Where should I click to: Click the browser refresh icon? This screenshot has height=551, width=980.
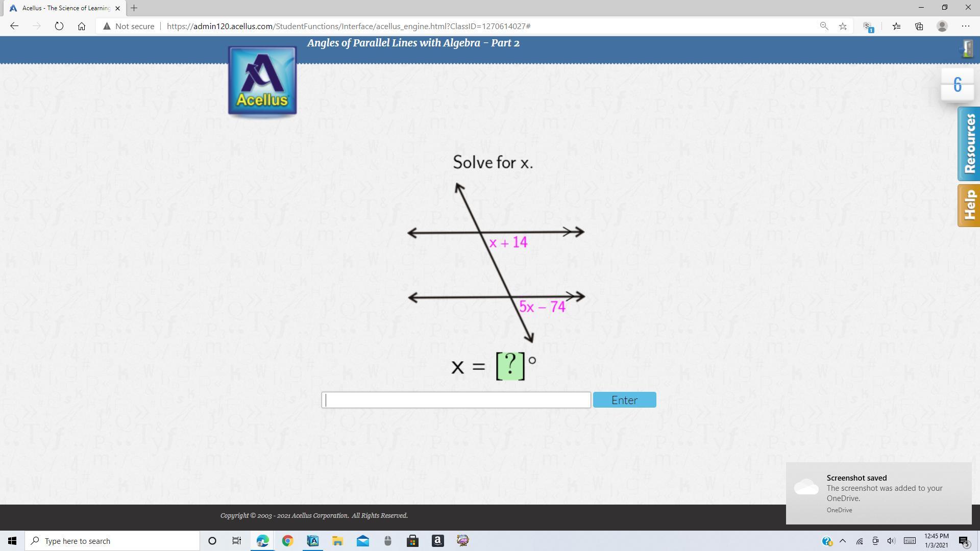59,26
